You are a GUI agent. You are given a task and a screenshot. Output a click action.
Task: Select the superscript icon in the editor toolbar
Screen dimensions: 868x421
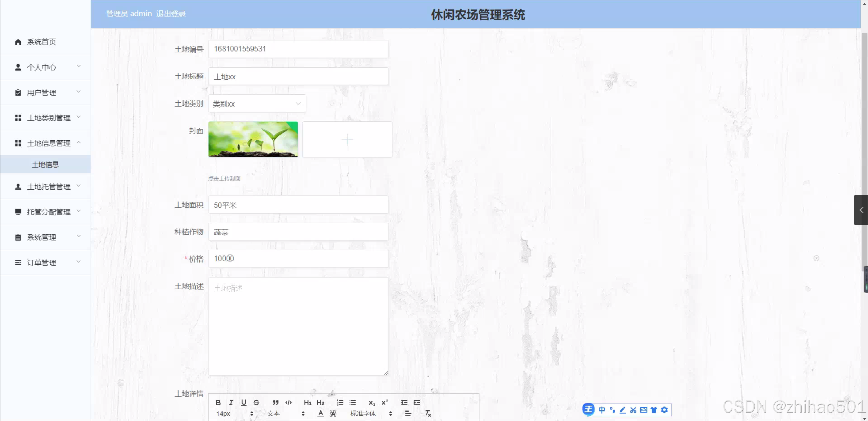pos(384,403)
